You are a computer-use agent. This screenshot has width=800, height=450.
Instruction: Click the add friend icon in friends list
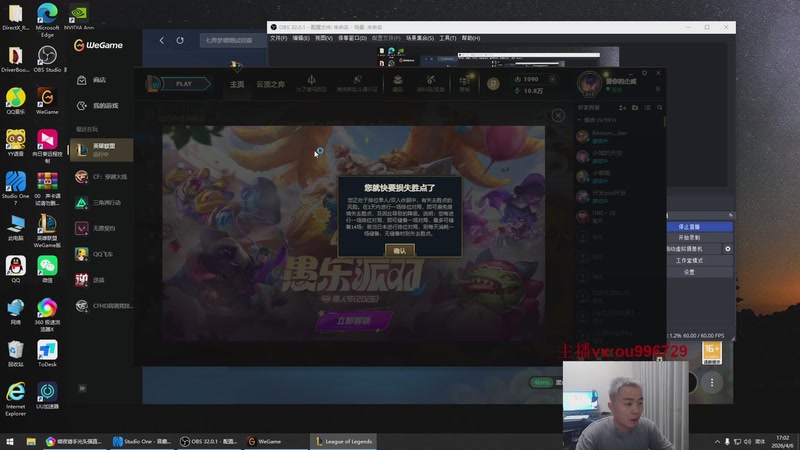click(x=622, y=108)
